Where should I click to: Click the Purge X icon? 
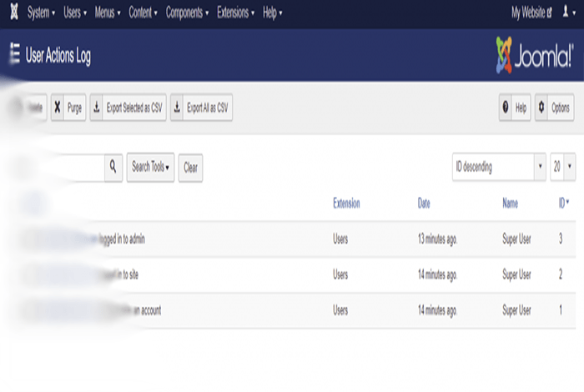point(57,108)
